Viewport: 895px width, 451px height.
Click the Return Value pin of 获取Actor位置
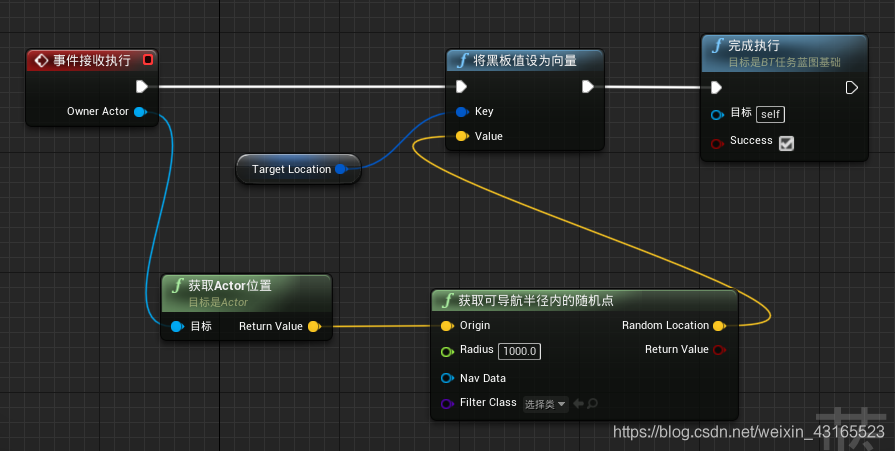[x=314, y=327]
